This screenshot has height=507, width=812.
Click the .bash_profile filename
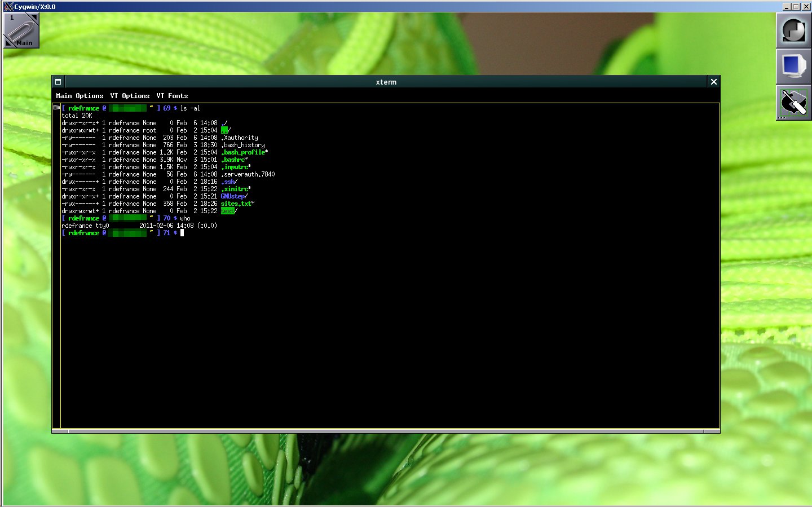click(x=242, y=152)
